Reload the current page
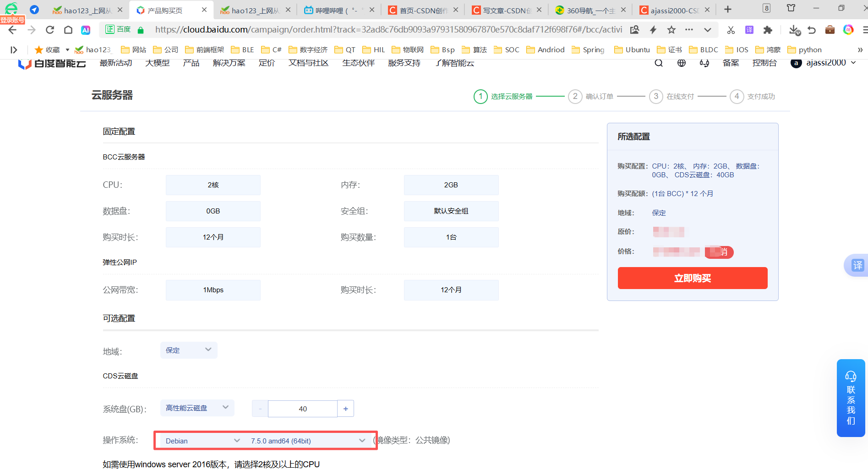The image size is (868, 470). [x=50, y=30]
